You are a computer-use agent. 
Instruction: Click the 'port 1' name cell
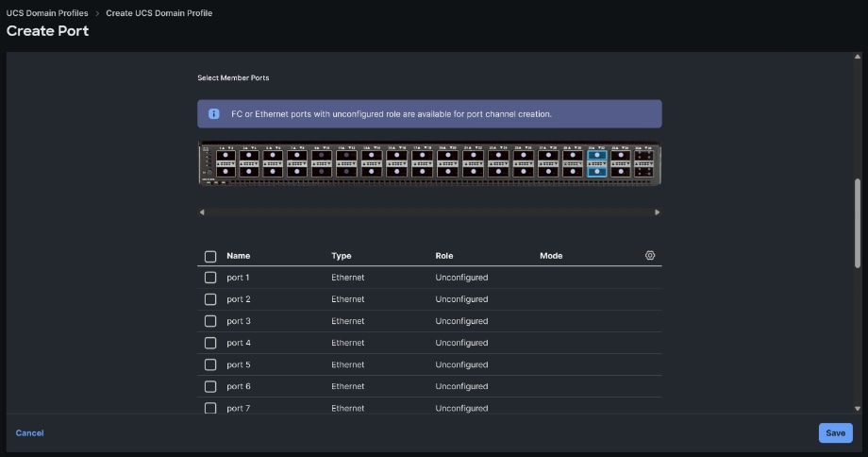[x=238, y=278]
